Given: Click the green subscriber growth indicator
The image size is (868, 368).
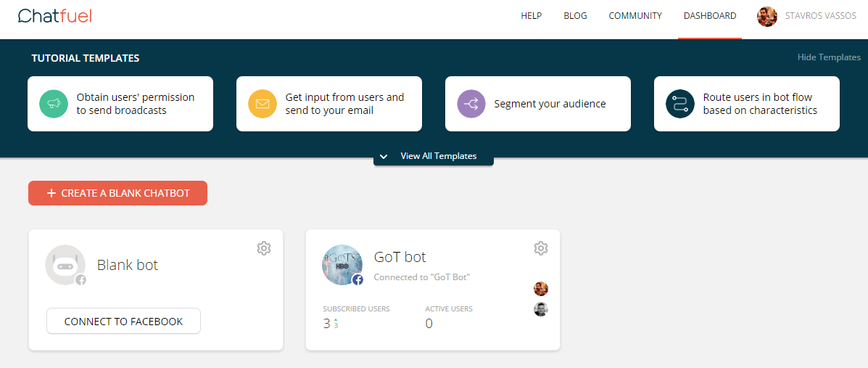Looking at the screenshot, I should [336, 324].
